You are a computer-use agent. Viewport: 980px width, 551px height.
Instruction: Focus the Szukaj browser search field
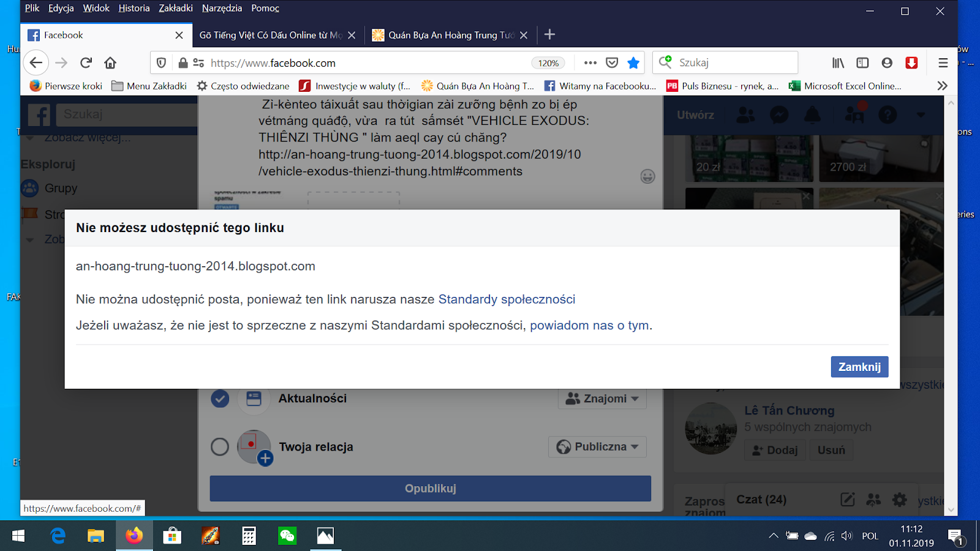(x=725, y=62)
